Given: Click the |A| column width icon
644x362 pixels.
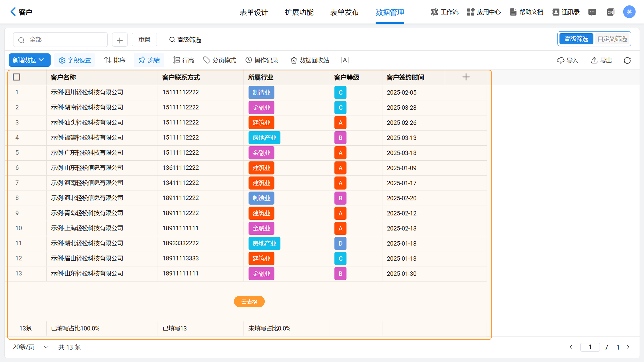Looking at the screenshot, I should (x=345, y=60).
